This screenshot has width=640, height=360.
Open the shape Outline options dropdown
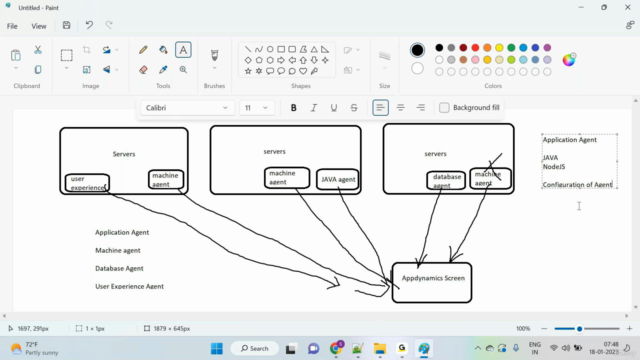coord(351,50)
